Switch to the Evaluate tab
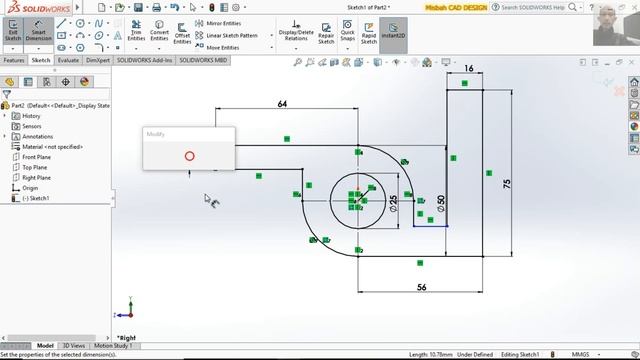640x360 pixels. 68,60
